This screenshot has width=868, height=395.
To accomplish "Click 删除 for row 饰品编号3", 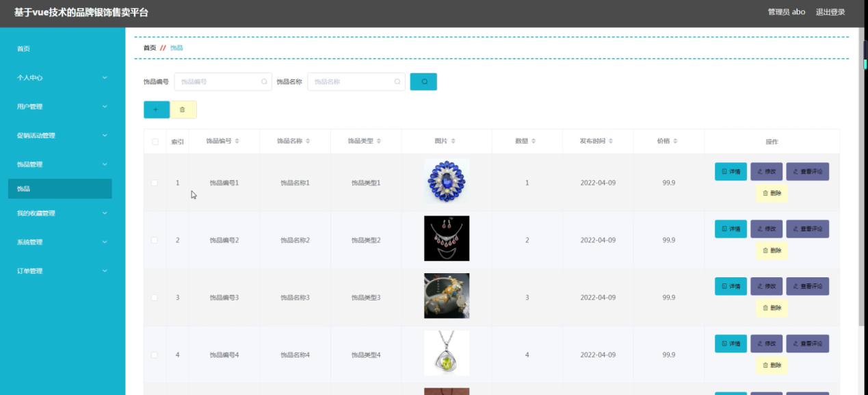I will [772, 308].
